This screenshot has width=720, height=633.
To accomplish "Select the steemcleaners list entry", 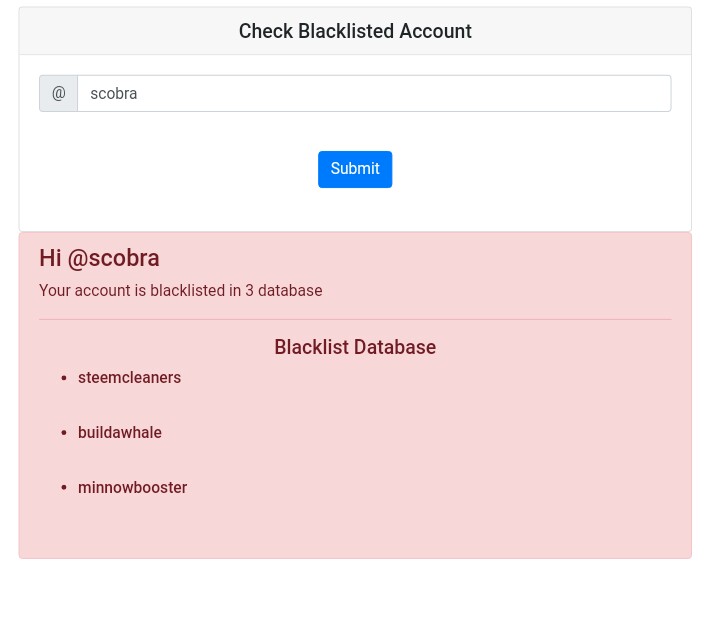I will point(129,378).
